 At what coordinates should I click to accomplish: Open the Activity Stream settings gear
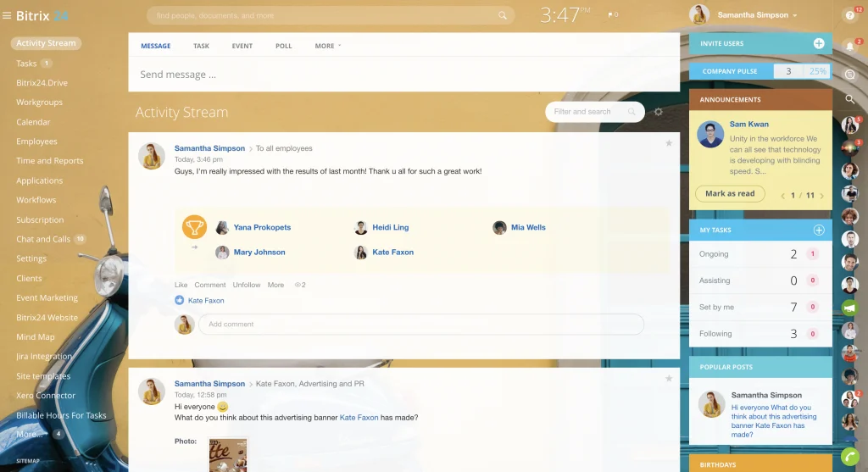[659, 112]
